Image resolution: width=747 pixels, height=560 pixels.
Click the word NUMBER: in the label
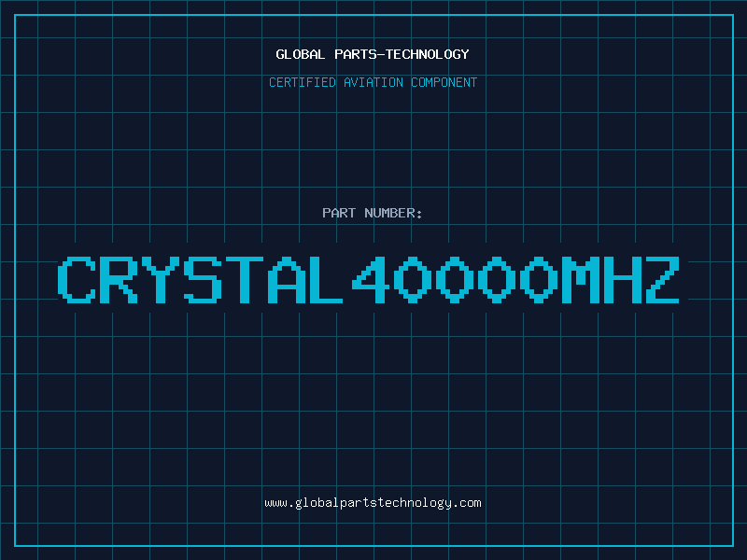393,213
